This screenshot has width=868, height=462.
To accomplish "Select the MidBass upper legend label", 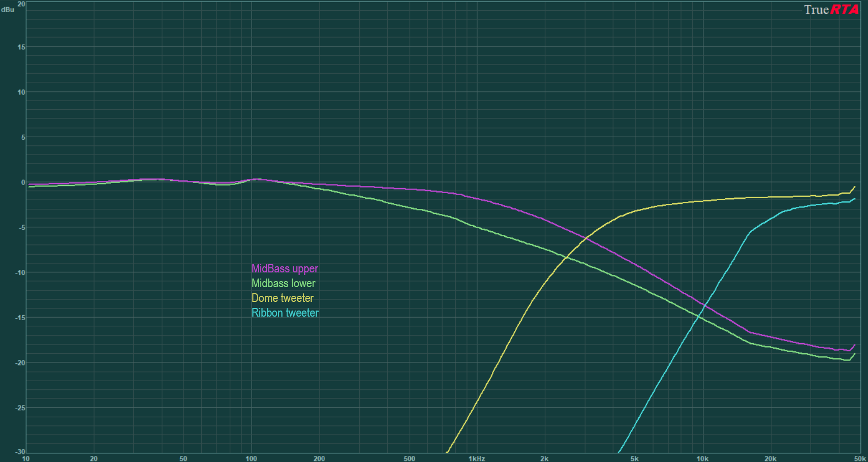I will pyautogui.click(x=285, y=268).
